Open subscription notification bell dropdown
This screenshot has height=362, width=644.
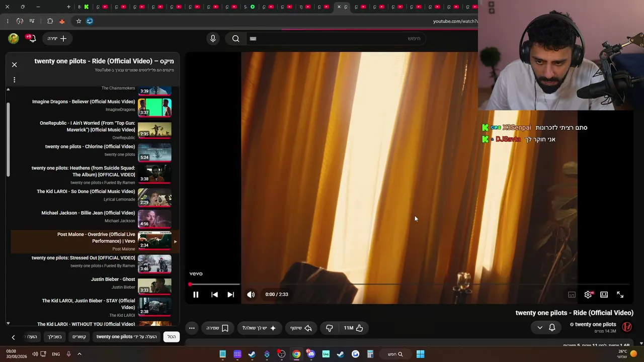pyautogui.click(x=546, y=327)
